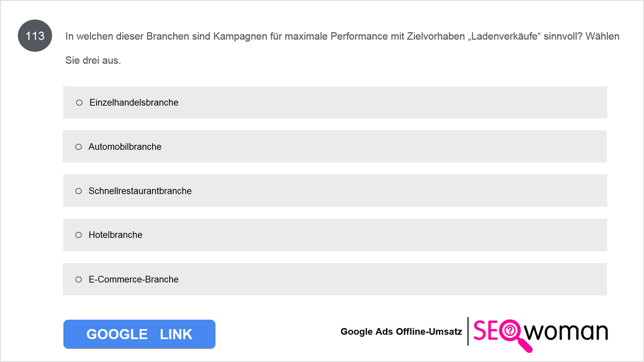
Task: Click the Google Ads Offline-Umsatz label
Action: (x=401, y=331)
